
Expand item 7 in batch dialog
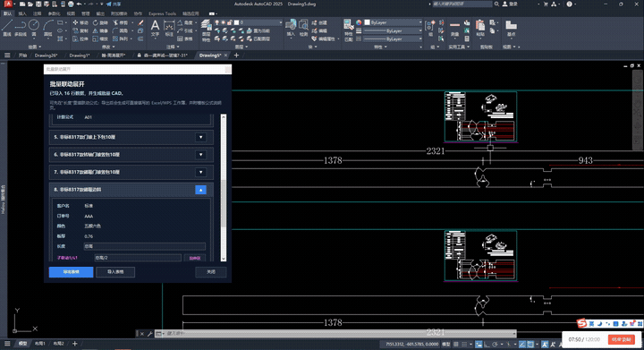tap(201, 172)
